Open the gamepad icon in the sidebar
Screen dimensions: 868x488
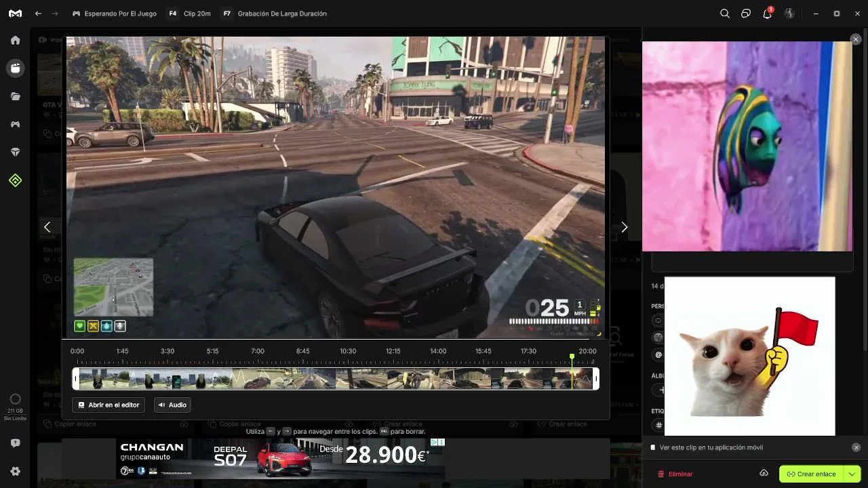[x=15, y=124]
